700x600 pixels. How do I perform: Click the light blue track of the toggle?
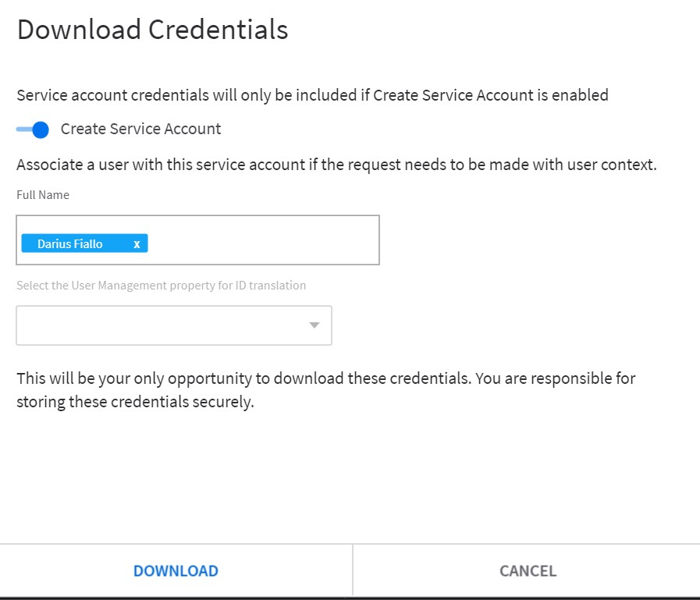click(x=23, y=130)
